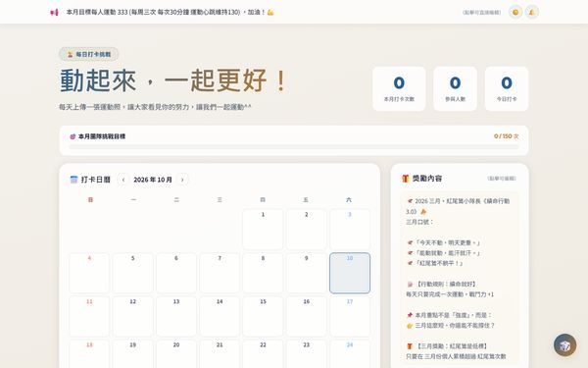
Task: Select October 21 on the calendar
Action: 220,354
